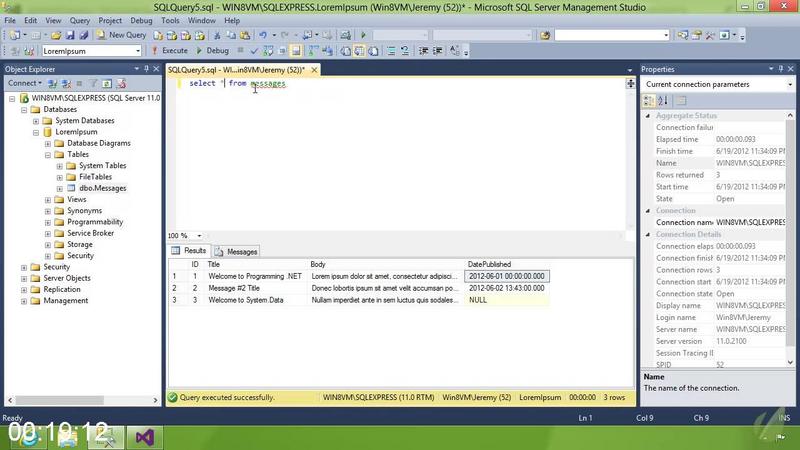Image resolution: width=800 pixels, height=450 pixels.
Task: Click the split editor icon above the scrollbar
Action: point(631,84)
